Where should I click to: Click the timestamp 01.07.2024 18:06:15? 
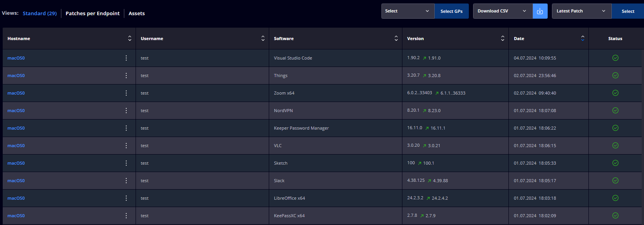pos(535,146)
